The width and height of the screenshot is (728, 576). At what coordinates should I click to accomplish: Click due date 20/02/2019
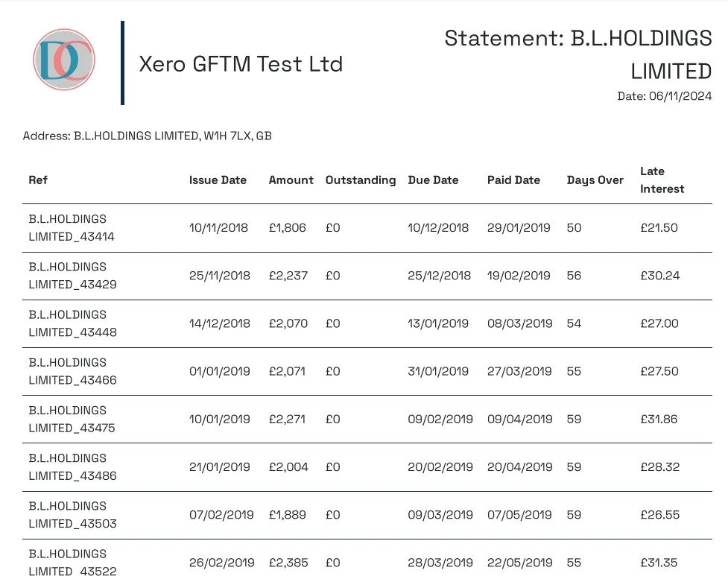(x=440, y=467)
